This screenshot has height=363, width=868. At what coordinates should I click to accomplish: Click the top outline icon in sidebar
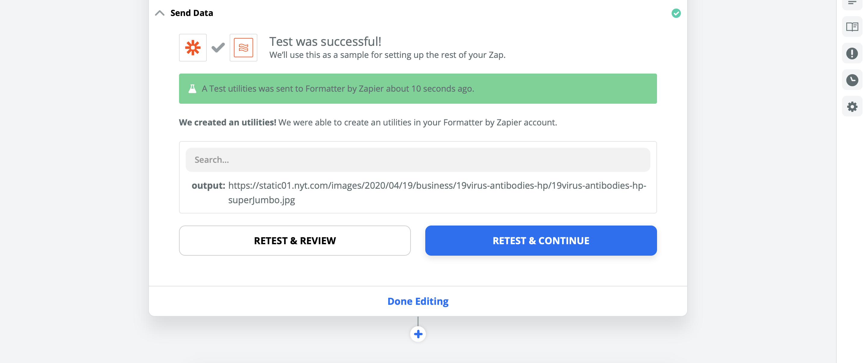pyautogui.click(x=852, y=3)
